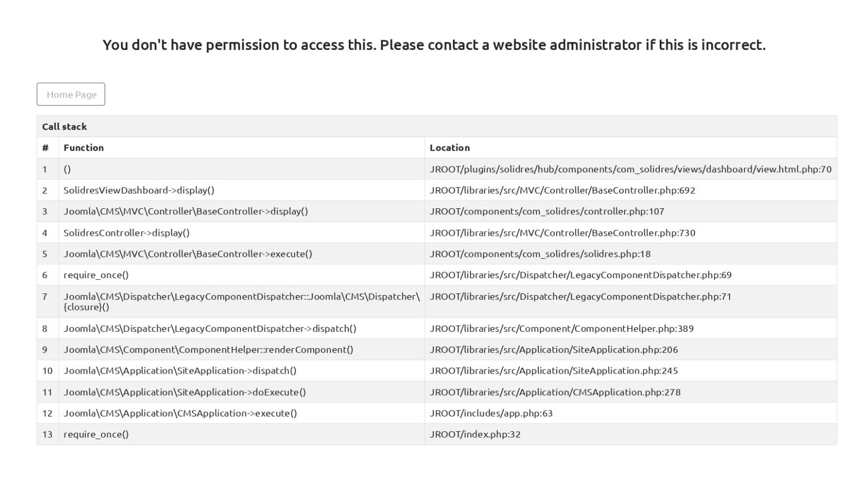868x487 pixels.
Task: Select the JROOT/index.php:32 location cell
Action: (x=475, y=434)
